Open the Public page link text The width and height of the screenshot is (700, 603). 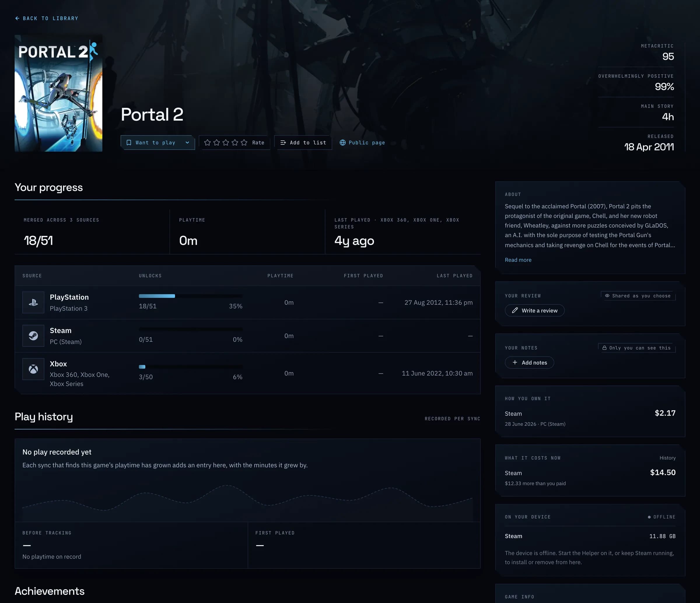(367, 143)
